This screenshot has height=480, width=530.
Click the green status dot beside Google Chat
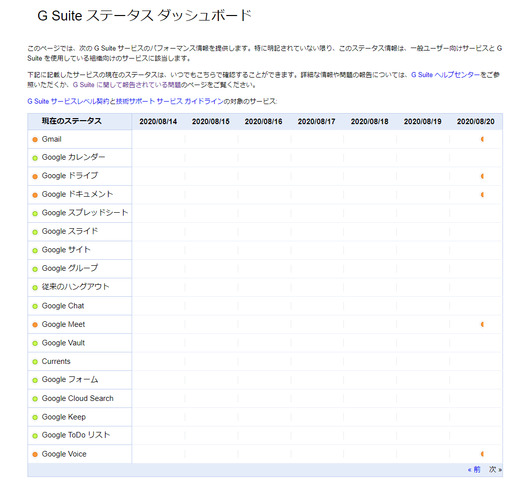(x=35, y=306)
